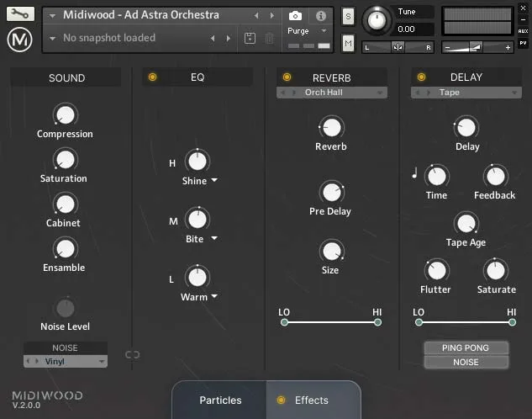Click the delay LO filter handle
532x419 pixels.
[x=419, y=322]
